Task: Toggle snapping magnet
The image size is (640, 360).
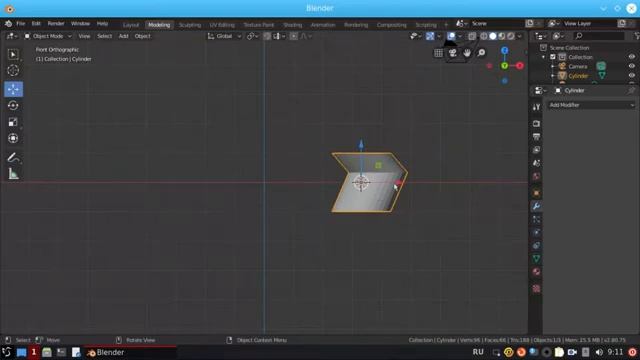Action: tap(267, 36)
